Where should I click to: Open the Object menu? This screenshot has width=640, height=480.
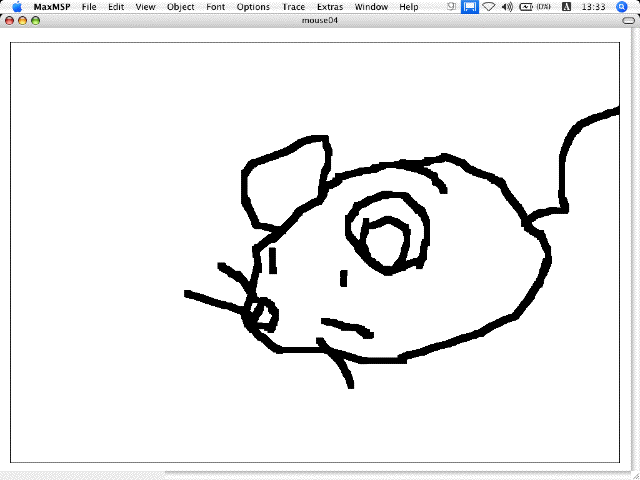(180, 7)
